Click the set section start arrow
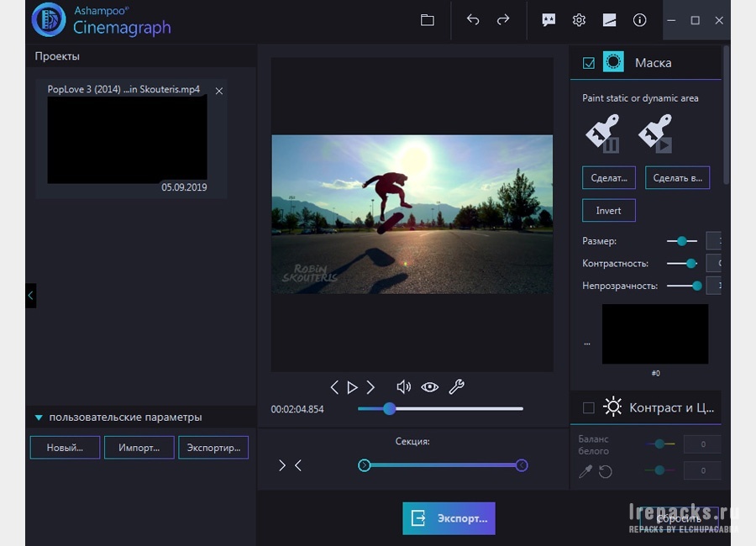756x546 pixels. click(x=282, y=465)
